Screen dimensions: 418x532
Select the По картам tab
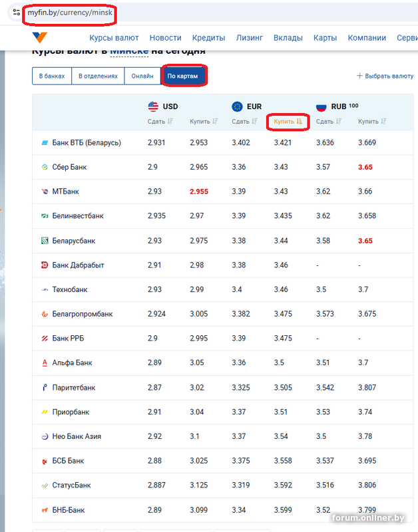(182, 76)
